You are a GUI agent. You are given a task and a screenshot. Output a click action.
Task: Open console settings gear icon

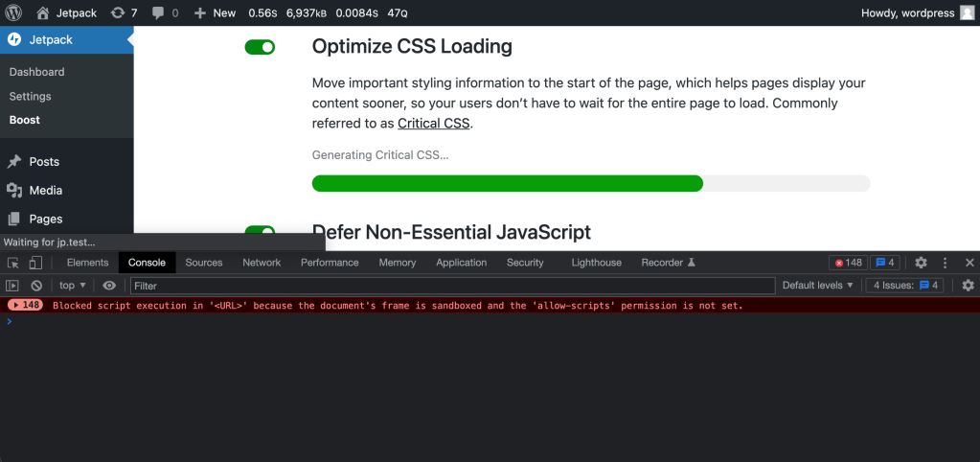tap(969, 286)
